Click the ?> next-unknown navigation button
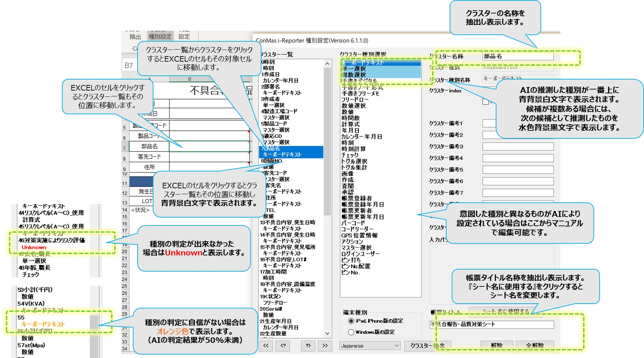This screenshot has height=358, width=644. tap(308, 345)
